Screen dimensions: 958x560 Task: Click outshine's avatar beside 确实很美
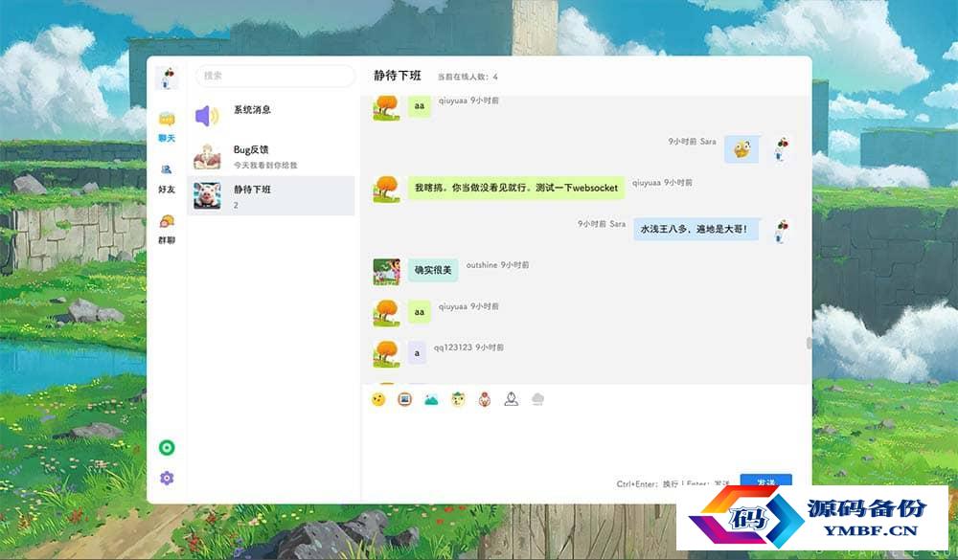tap(387, 271)
